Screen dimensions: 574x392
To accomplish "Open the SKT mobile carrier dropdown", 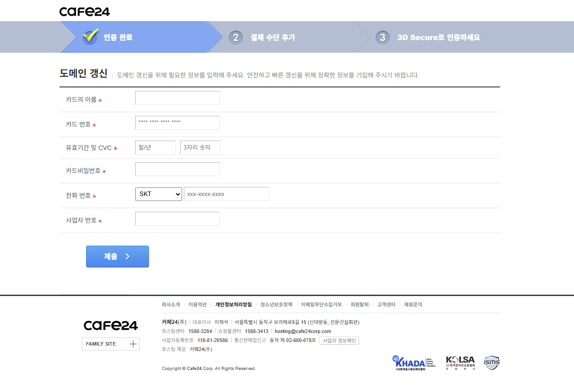I will click(x=158, y=194).
